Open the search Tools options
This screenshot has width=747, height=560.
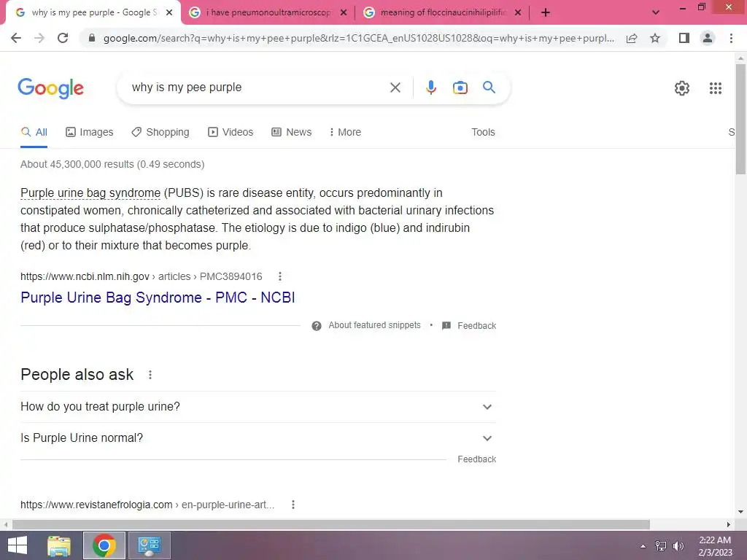(483, 132)
